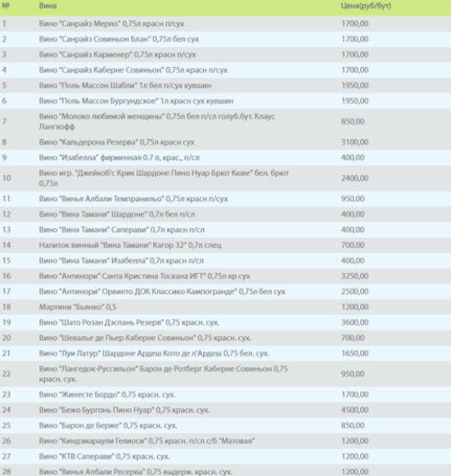The width and height of the screenshot is (451, 476).
Task: Select the "Изабелла" фирменная wine row
Action: (x=226, y=158)
